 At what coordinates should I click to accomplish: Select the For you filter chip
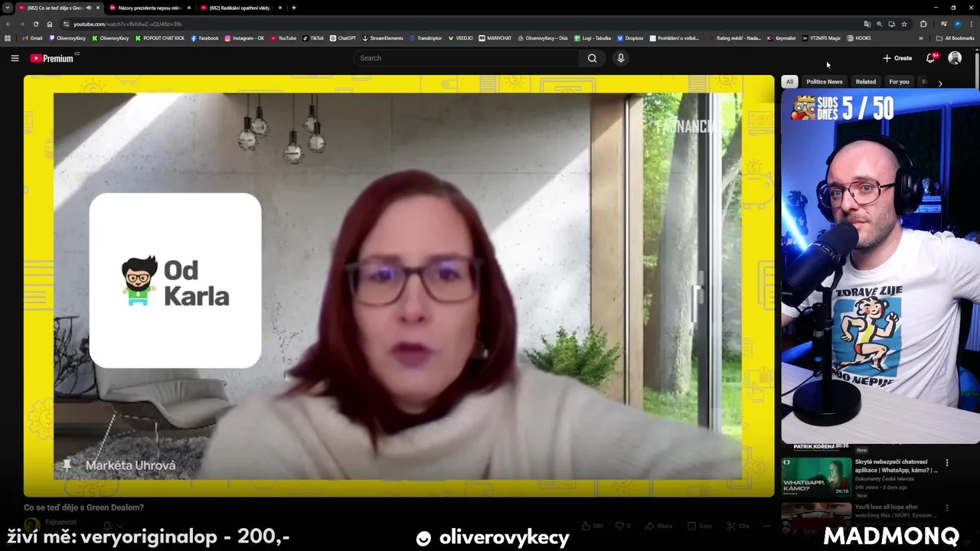899,82
